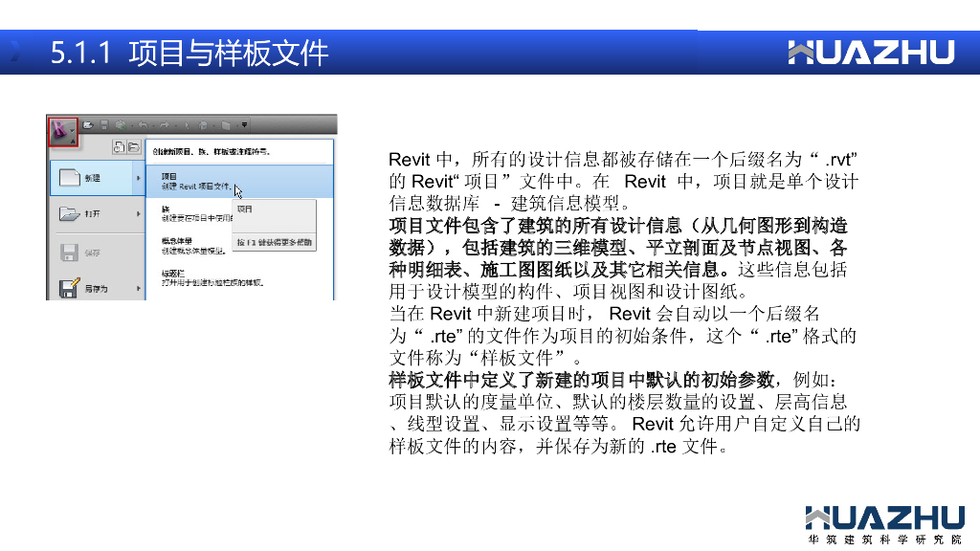Click the HUAZHU logo in the header
This screenshot has width=980, height=551.
pos(871,53)
